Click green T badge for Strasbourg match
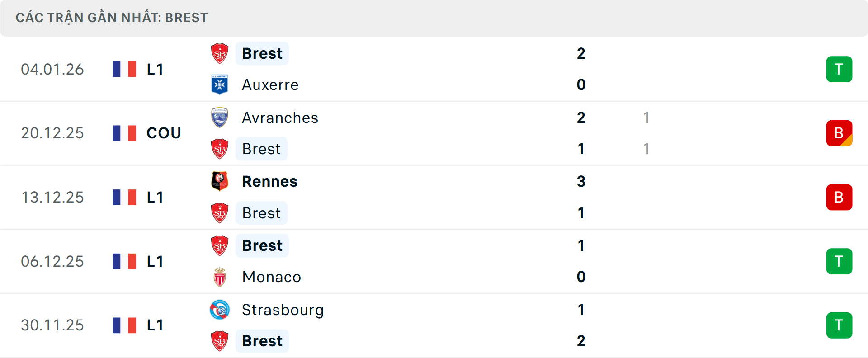The width and height of the screenshot is (868, 358). coord(839,325)
